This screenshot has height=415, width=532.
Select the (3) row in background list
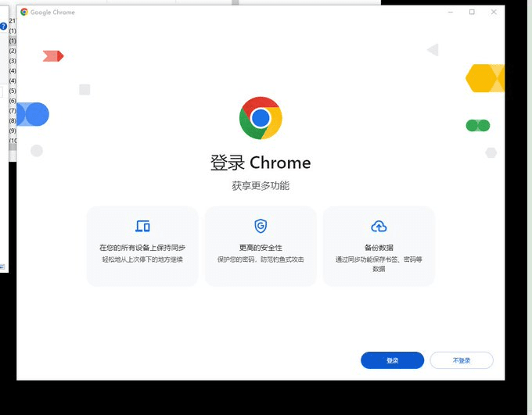coord(13,61)
